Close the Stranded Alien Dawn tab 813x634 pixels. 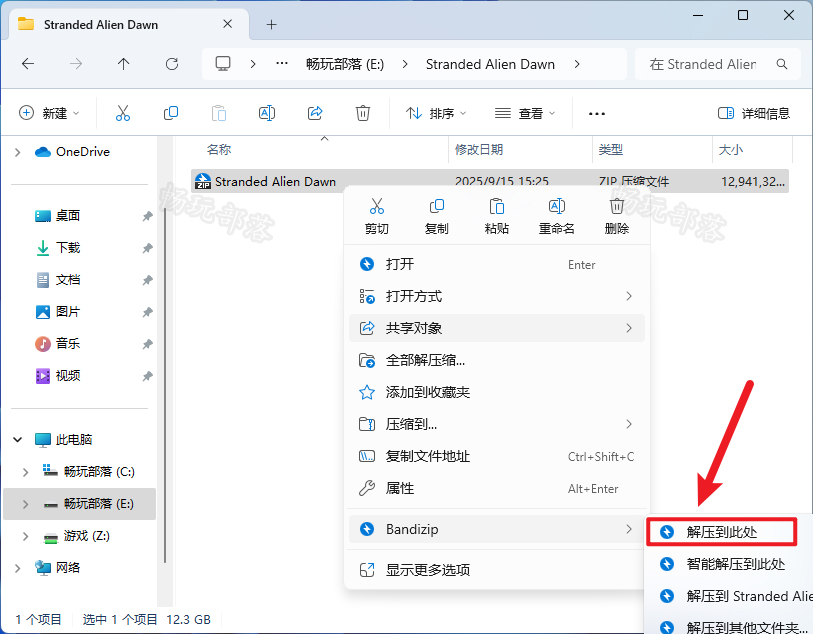point(228,24)
